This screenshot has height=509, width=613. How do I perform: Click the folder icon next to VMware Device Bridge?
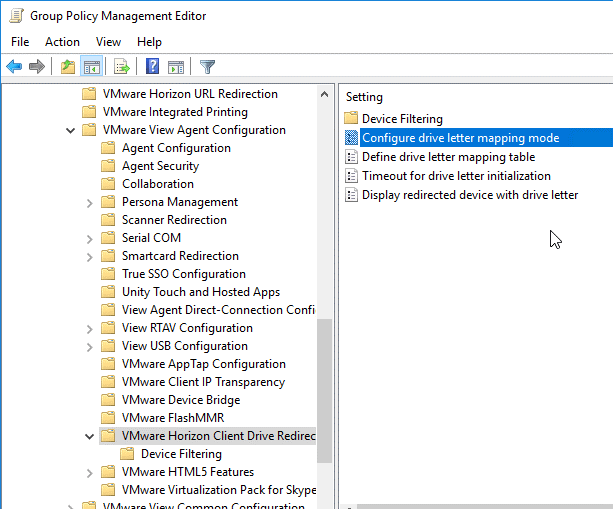108,400
